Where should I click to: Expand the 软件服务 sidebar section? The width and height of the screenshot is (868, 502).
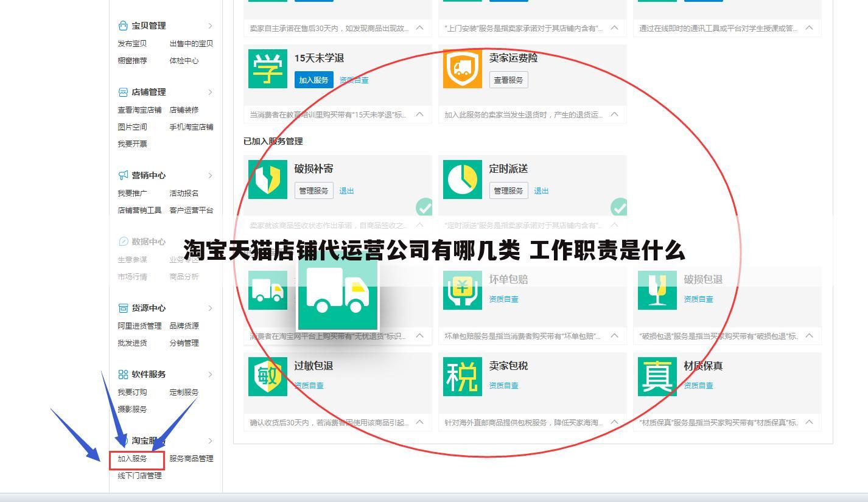210,374
